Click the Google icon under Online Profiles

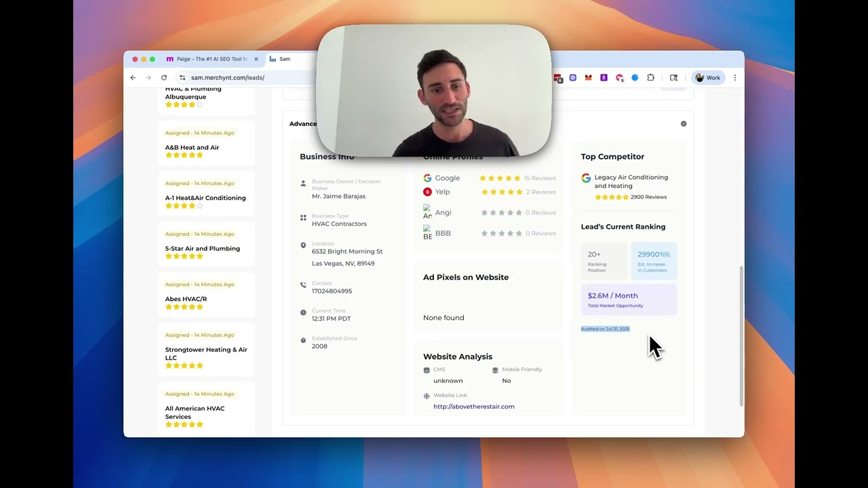point(427,178)
